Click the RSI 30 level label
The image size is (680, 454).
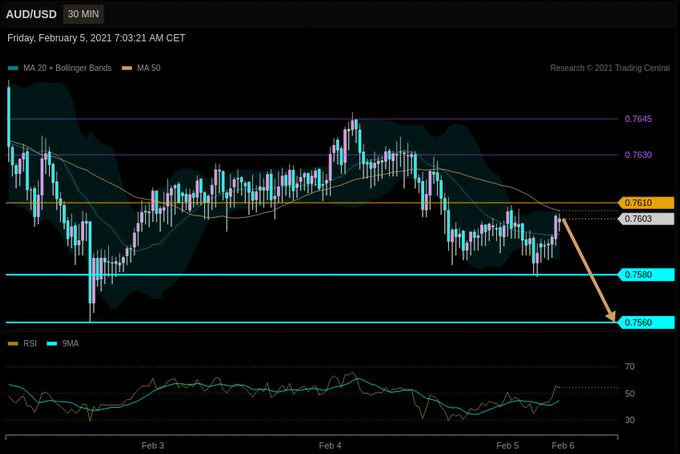point(630,420)
